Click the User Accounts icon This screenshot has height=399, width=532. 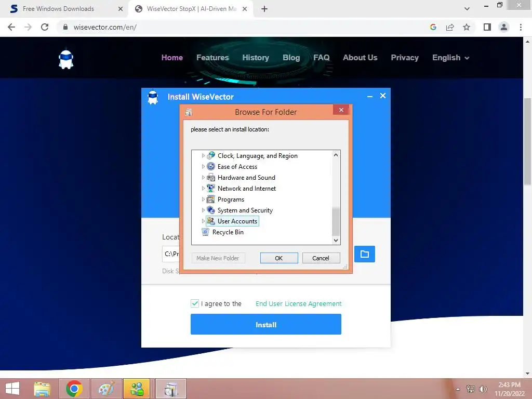click(211, 221)
